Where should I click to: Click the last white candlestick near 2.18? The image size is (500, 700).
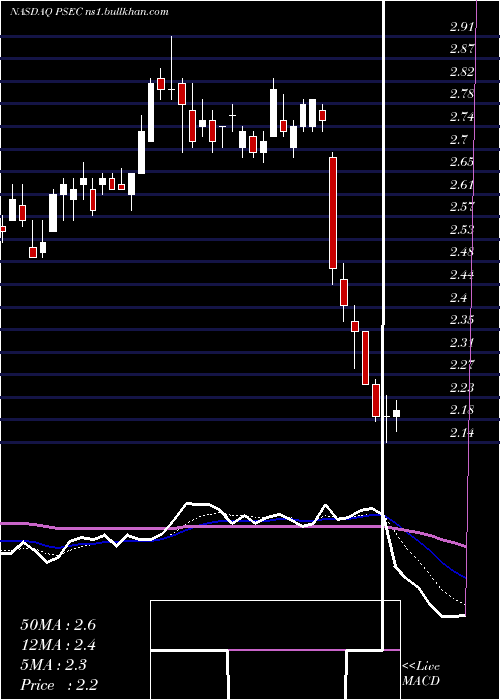pos(396,413)
